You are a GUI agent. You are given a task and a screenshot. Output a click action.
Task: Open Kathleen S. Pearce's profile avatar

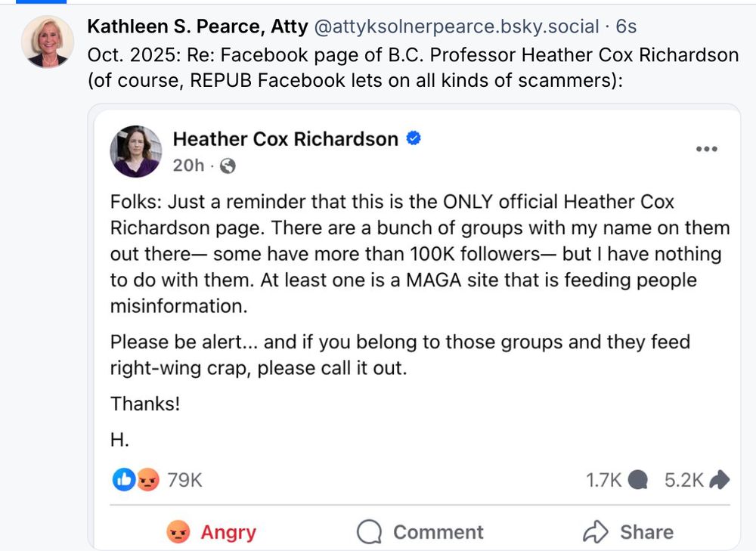click(47, 42)
